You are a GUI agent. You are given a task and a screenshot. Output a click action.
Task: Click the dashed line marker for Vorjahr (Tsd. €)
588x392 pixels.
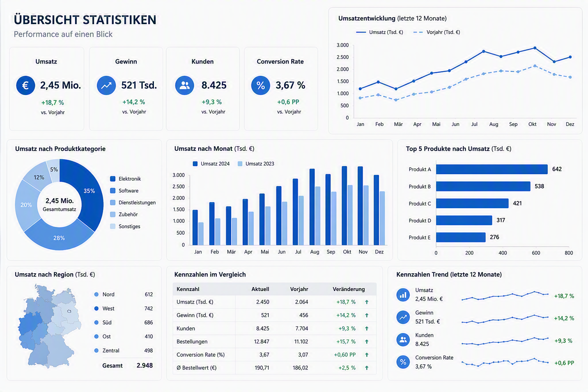[x=418, y=33]
